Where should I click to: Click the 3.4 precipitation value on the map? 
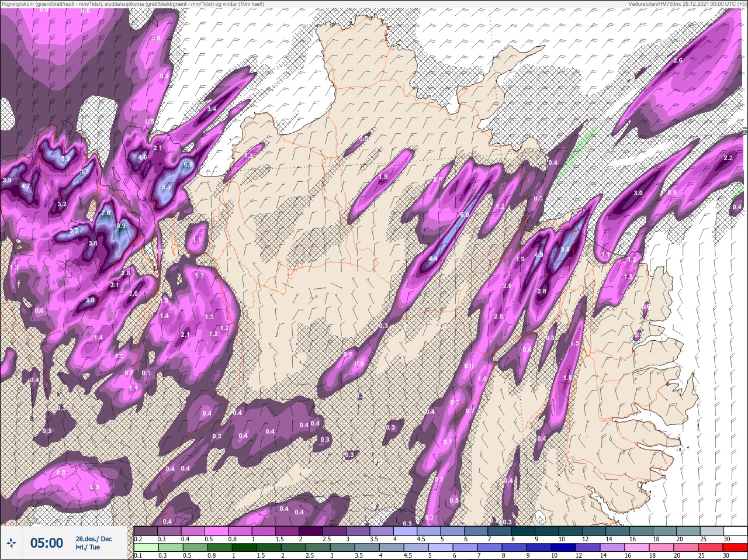coord(212,109)
